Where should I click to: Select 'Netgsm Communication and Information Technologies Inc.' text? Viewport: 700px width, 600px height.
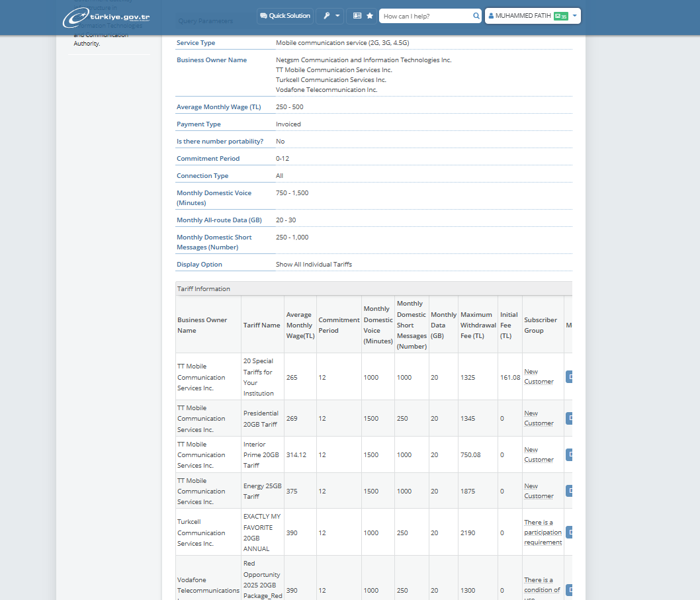tap(364, 60)
